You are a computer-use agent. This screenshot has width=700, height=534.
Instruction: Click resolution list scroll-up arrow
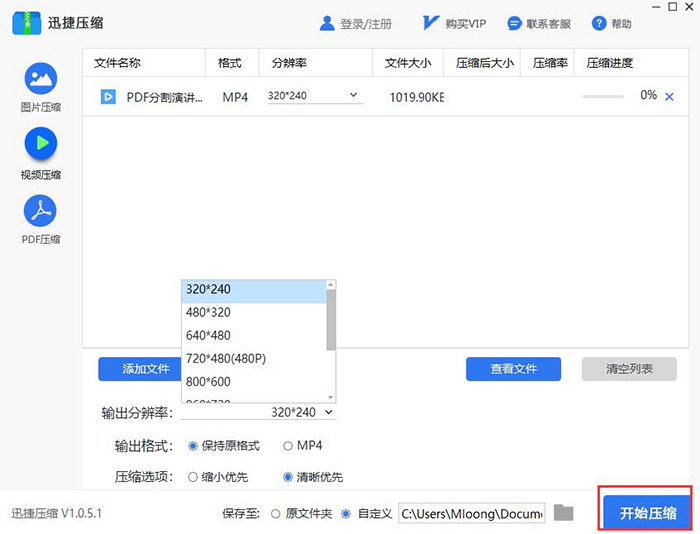pos(331,284)
